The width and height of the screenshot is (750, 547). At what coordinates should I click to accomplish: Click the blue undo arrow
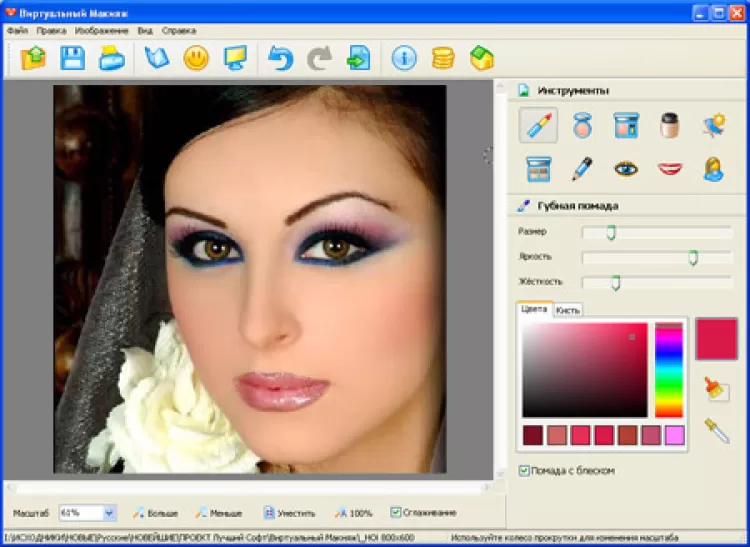coord(280,58)
